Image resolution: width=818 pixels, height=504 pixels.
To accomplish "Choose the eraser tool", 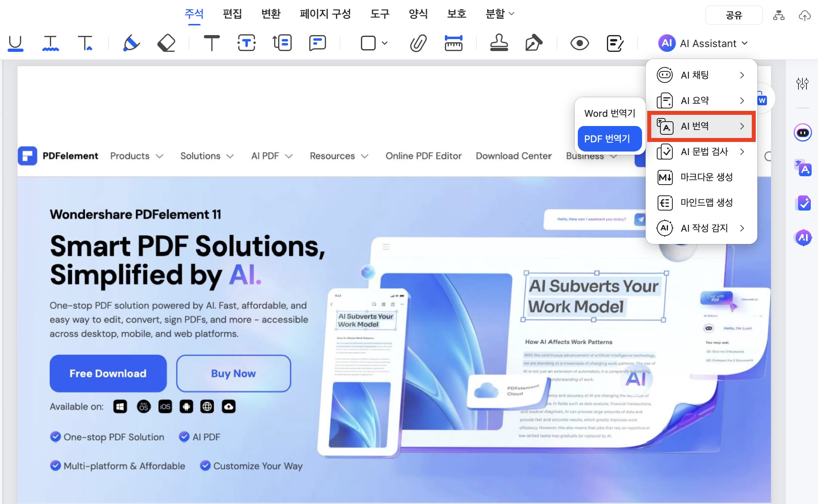I will pyautogui.click(x=166, y=43).
